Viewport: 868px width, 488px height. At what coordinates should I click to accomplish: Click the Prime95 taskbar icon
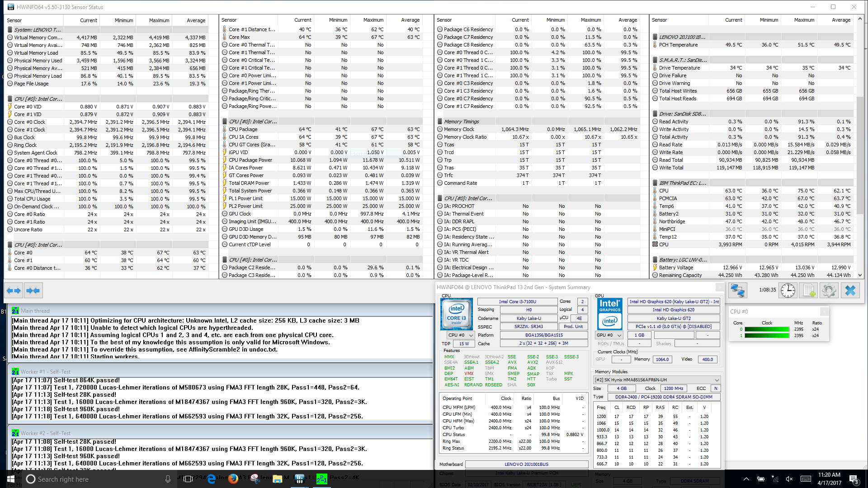[x=321, y=479]
